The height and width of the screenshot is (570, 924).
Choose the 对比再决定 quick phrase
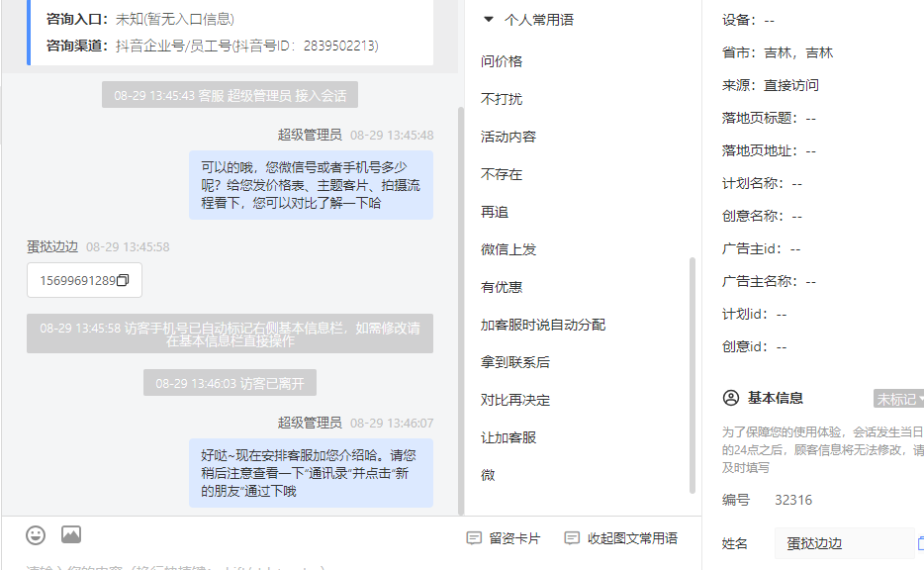coord(515,400)
